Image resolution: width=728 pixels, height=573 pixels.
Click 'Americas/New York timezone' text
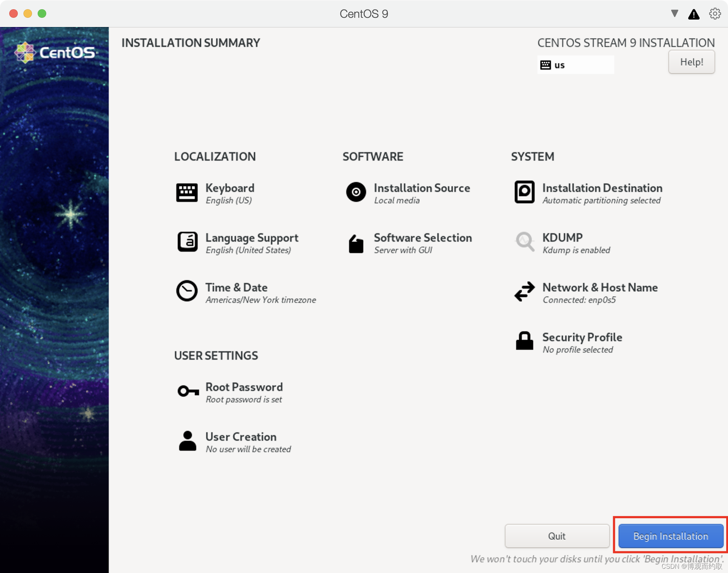pos(261,300)
